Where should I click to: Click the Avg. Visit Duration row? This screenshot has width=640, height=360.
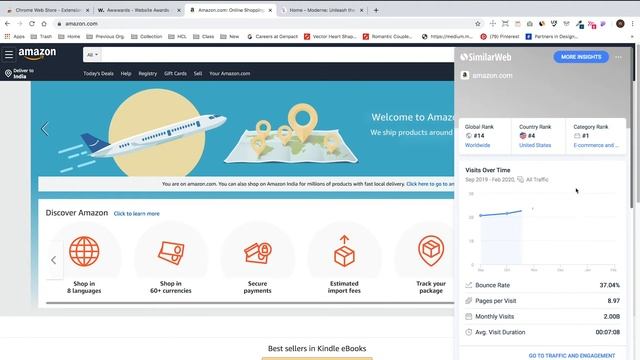[x=542, y=332]
